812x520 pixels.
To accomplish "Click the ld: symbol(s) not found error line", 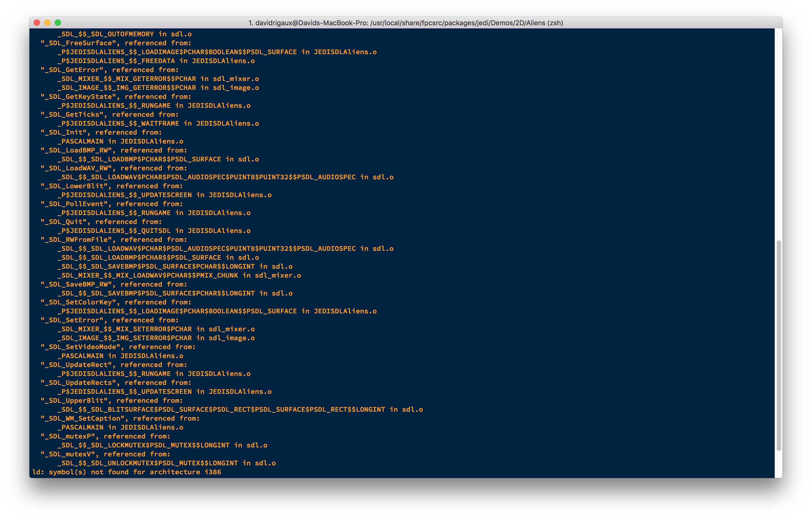I will pos(127,472).
